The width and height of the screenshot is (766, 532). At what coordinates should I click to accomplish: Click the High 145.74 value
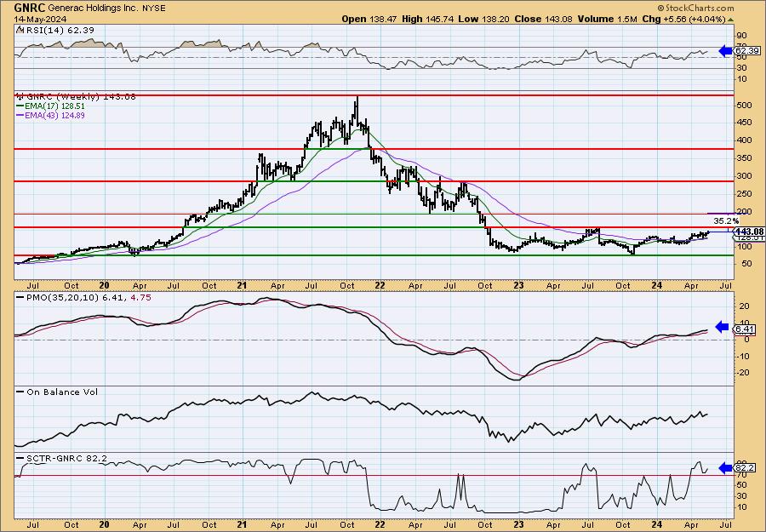[x=428, y=19]
